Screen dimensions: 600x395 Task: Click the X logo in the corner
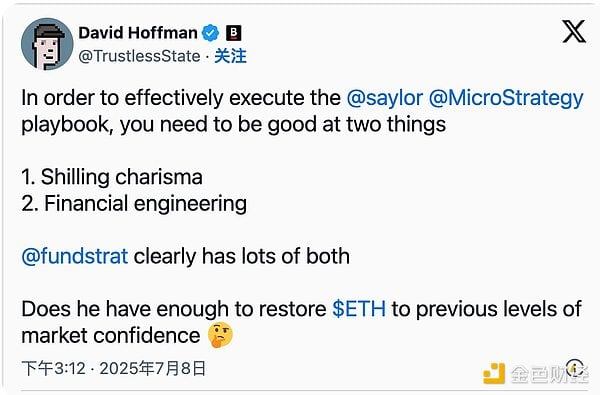point(574,31)
